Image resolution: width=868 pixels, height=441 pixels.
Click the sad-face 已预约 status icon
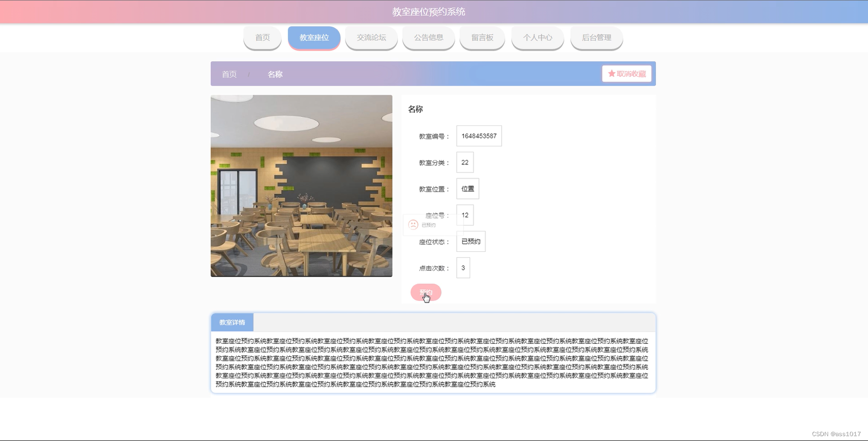tap(412, 224)
